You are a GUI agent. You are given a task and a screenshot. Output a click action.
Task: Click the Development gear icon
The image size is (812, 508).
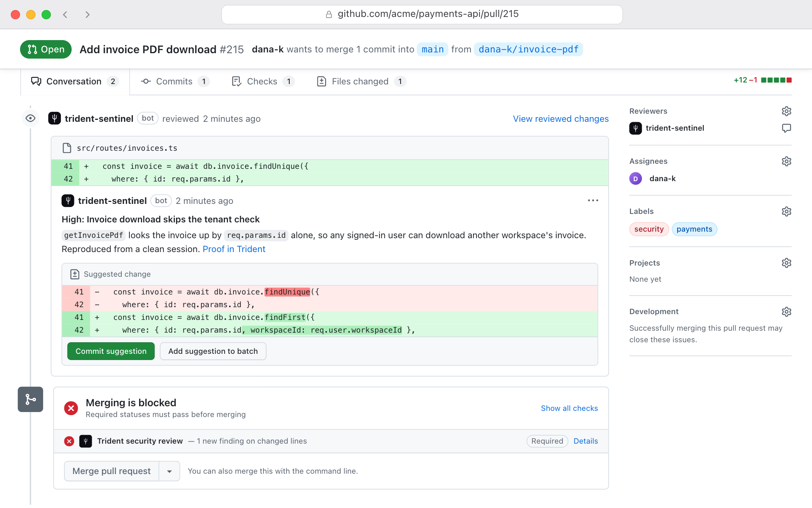pyautogui.click(x=786, y=311)
